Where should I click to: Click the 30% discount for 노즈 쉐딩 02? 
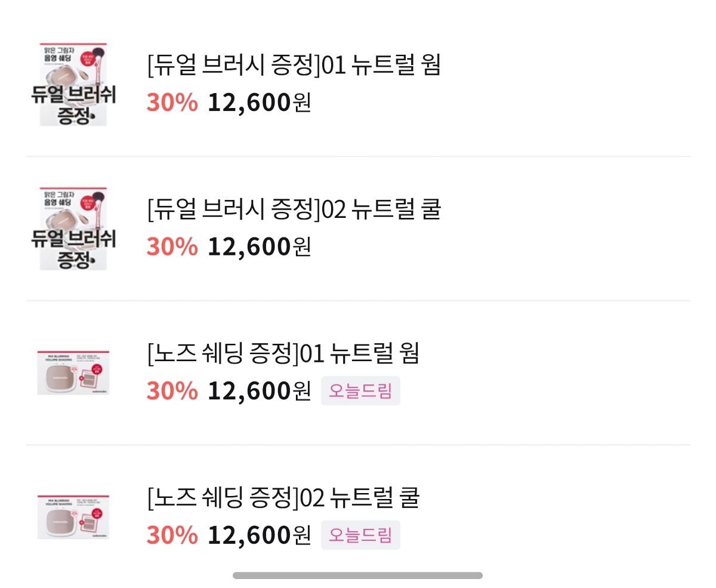pos(172,535)
